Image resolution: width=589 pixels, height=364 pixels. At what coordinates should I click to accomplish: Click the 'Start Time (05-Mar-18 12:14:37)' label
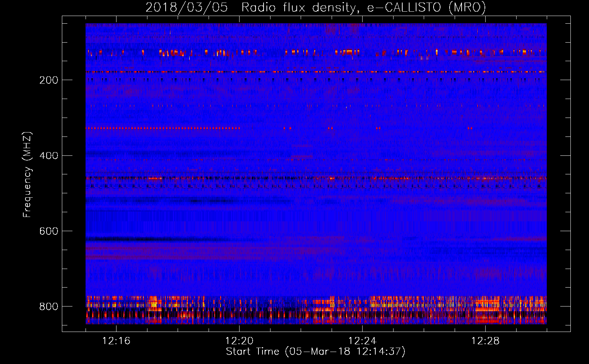(x=316, y=352)
